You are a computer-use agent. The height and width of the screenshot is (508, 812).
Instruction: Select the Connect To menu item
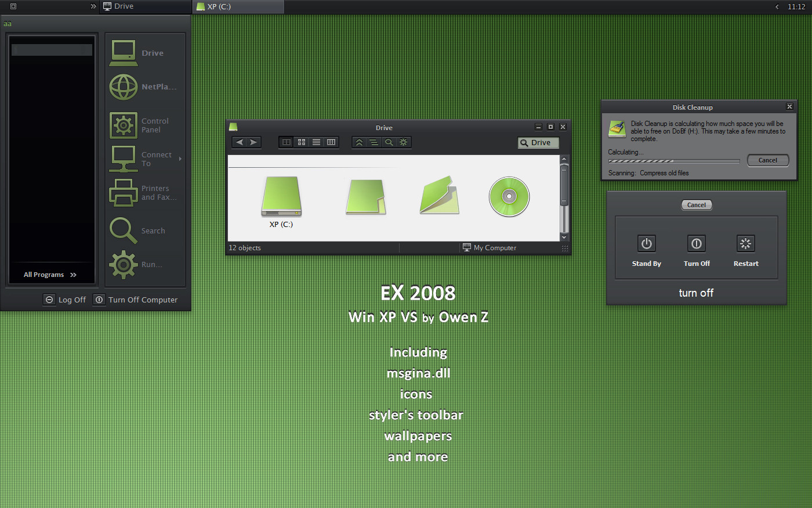145,159
